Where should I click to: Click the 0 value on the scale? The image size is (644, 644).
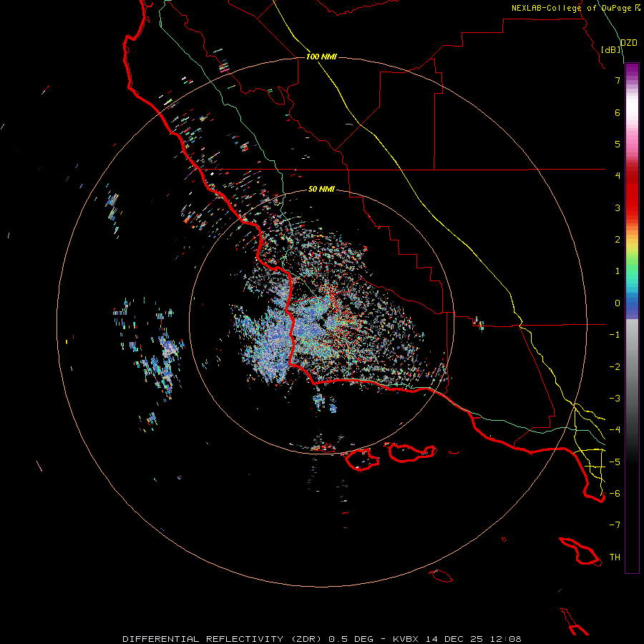(x=618, y=303)
